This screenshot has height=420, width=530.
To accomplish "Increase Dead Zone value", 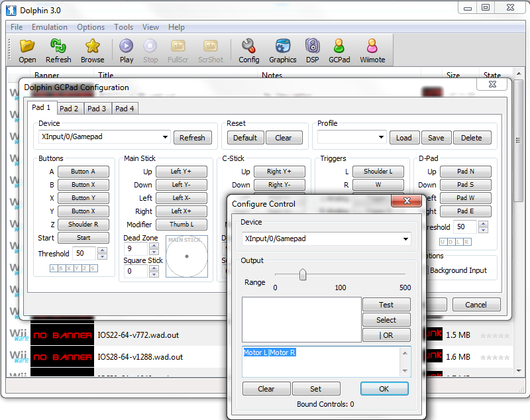I will 154,245.
